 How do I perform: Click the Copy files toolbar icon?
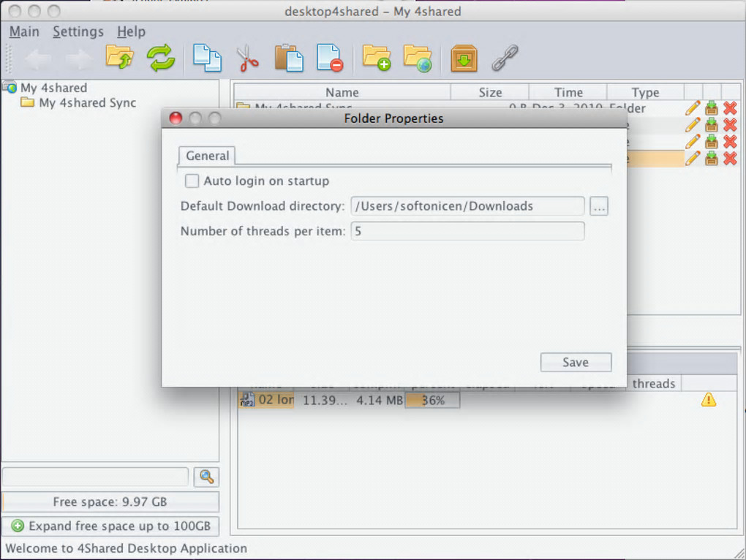tap(207, 58)
